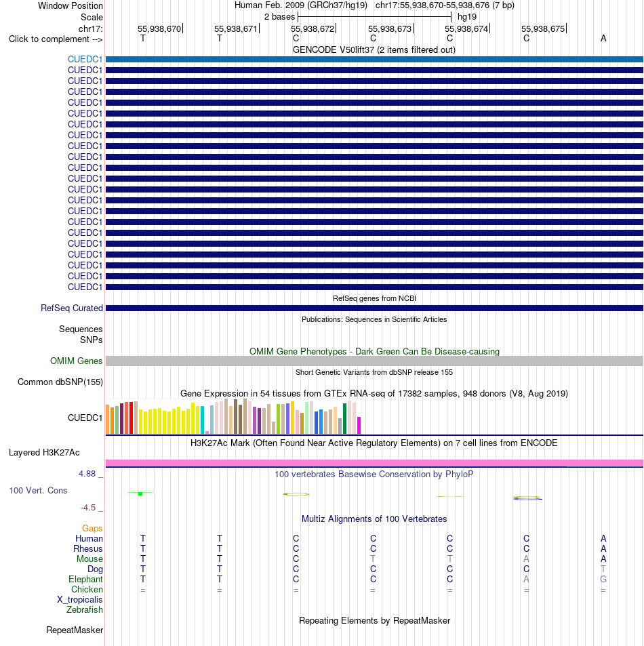Image resolution: width=644 pixels, height=646 pixels.
Task: Click the 'Click to complement -->' label
Action: click(x=56, y=39)
